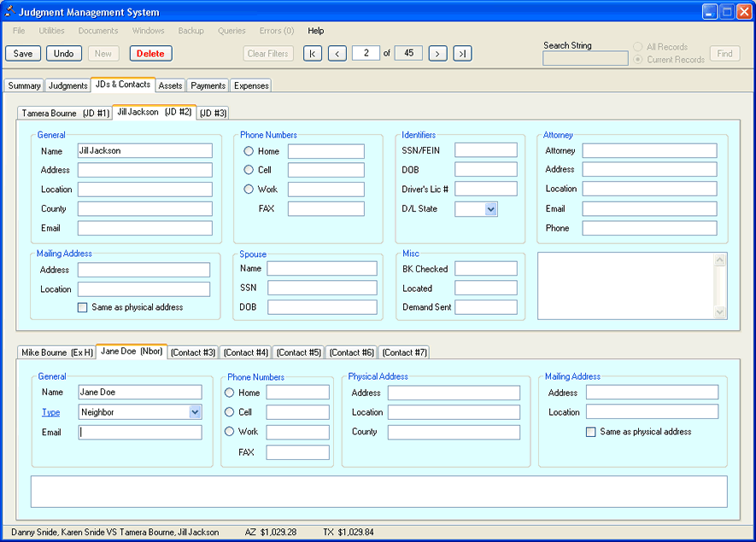Viewport: 756px width, 542px height.
Task: Click the blue Type link label
Action: [51, 412]
